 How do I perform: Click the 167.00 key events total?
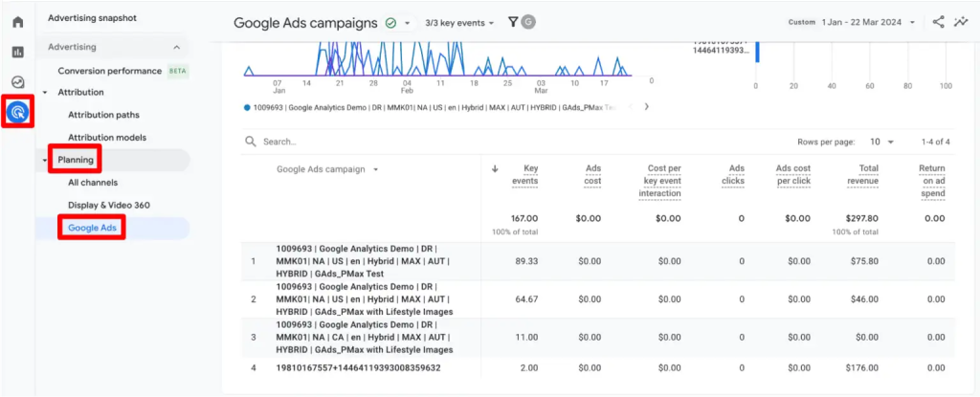[x=524, y=219]
